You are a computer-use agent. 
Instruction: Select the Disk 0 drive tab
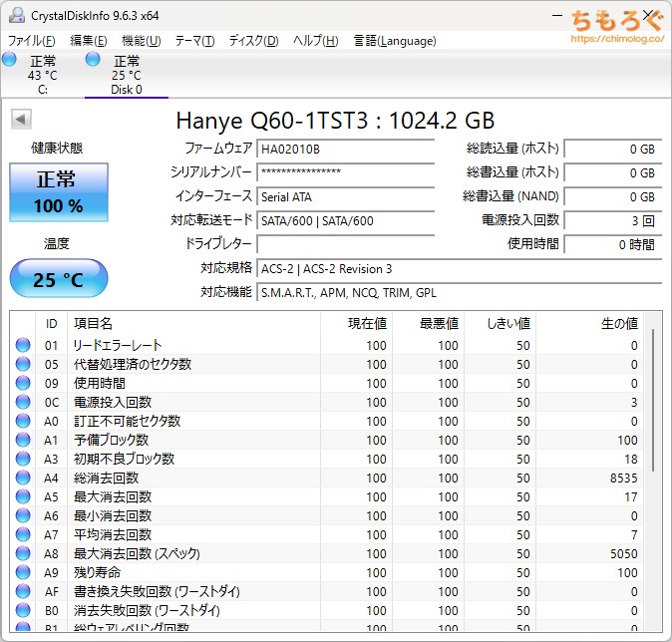(x=127, y=75)
